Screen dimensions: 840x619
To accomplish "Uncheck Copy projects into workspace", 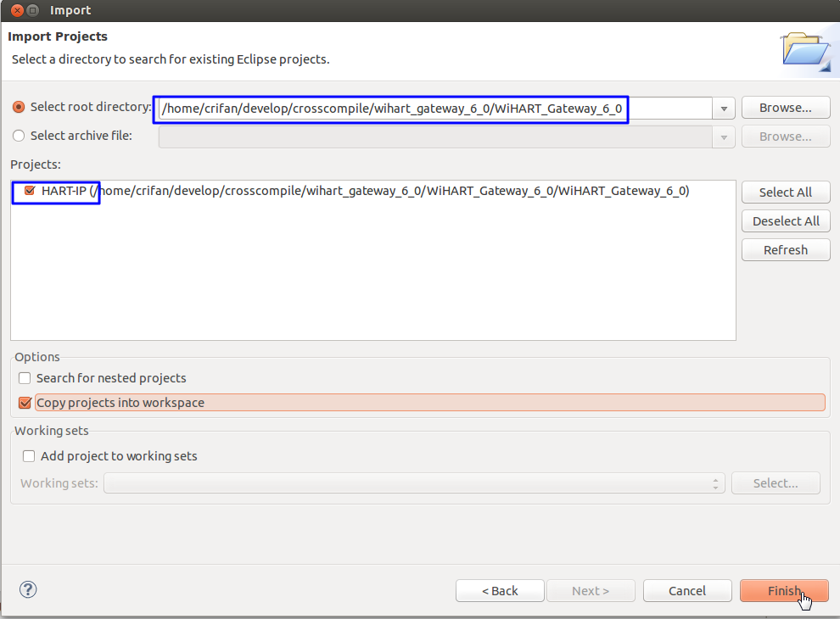I will [25, 403].
